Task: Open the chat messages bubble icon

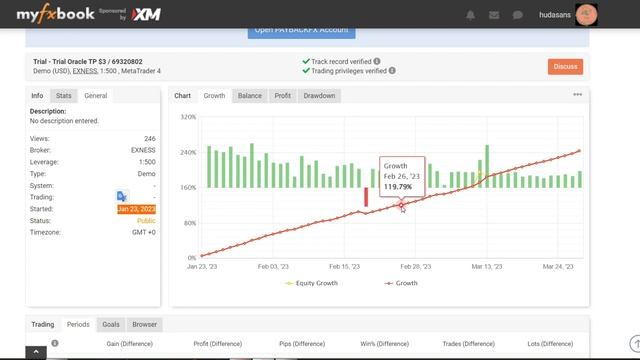Action: coord(518,15)
